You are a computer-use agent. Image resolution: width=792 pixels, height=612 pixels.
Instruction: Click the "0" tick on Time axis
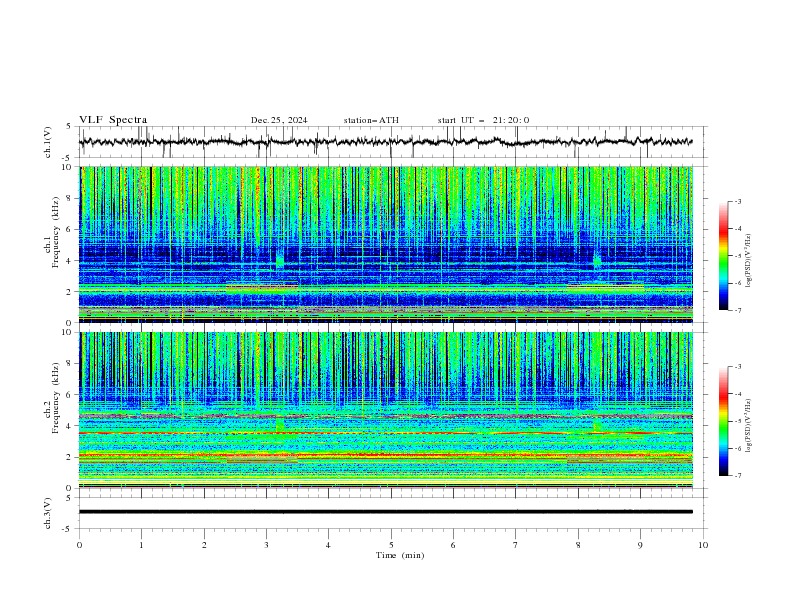(79, 545)
